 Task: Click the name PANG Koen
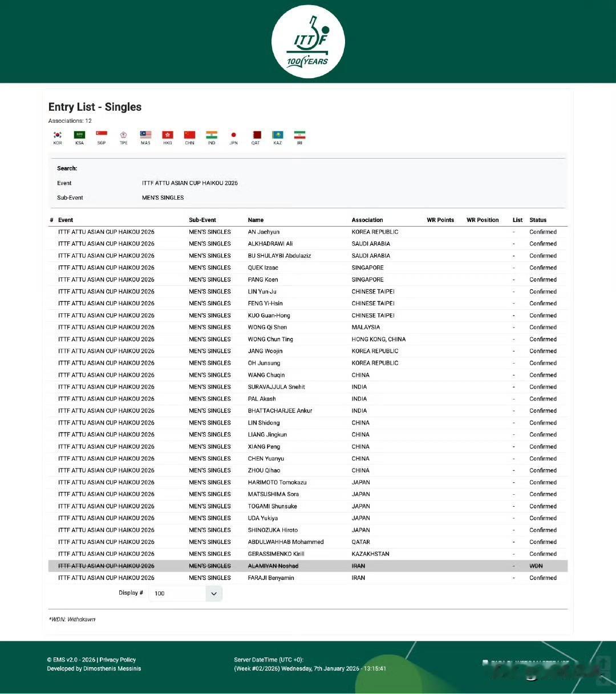click(263, 280)
